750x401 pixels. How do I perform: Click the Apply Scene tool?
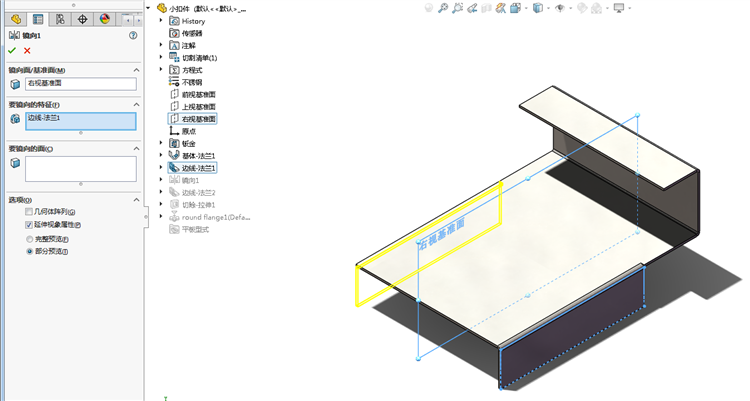pos(596,8)
